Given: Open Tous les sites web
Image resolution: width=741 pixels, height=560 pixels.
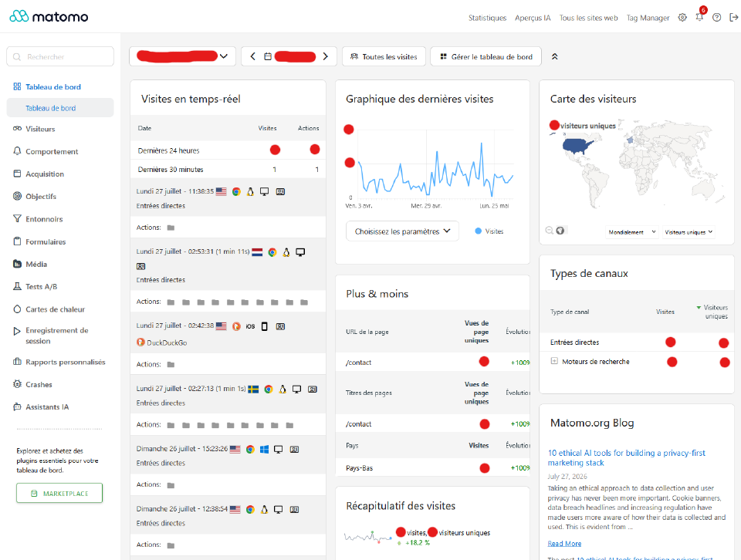Looking at the screenshot, I should [588, 18].
